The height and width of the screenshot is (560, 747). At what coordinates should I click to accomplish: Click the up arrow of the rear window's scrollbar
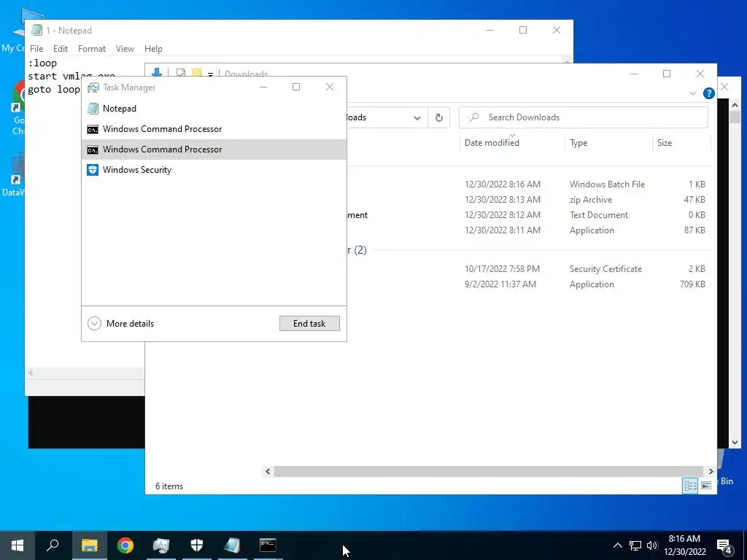pos(735,105)
